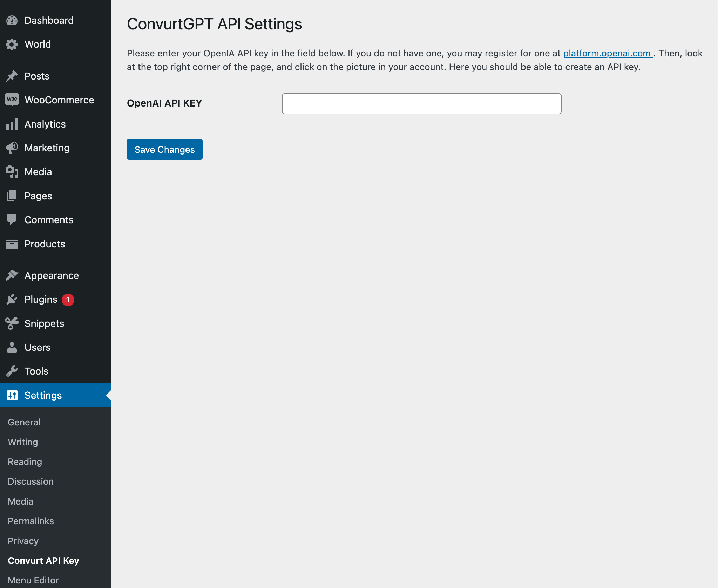Open Media settings under Settings submenu
This screenshot has height=588, width=718.
click(21, 501)
